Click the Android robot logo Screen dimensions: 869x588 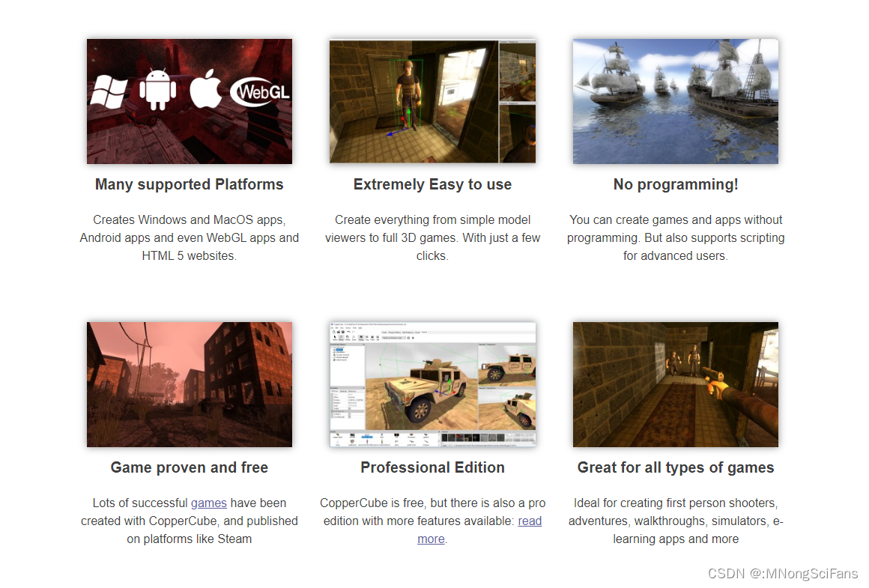(x=157, y=90)
